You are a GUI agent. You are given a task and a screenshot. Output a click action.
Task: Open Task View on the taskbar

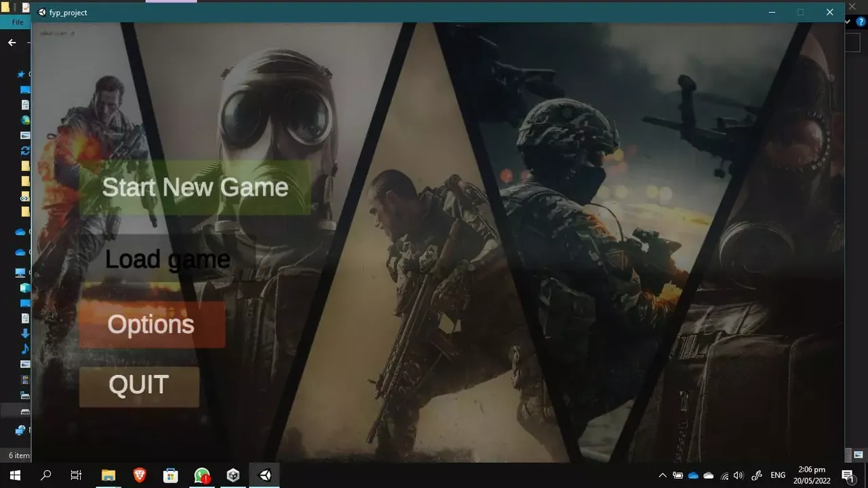(77, 475)
